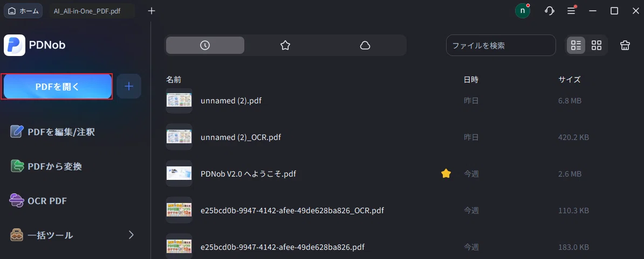Expand the 一括ツール submenu chevron
This screenshot has width=644, height=259.
point(131,235)
